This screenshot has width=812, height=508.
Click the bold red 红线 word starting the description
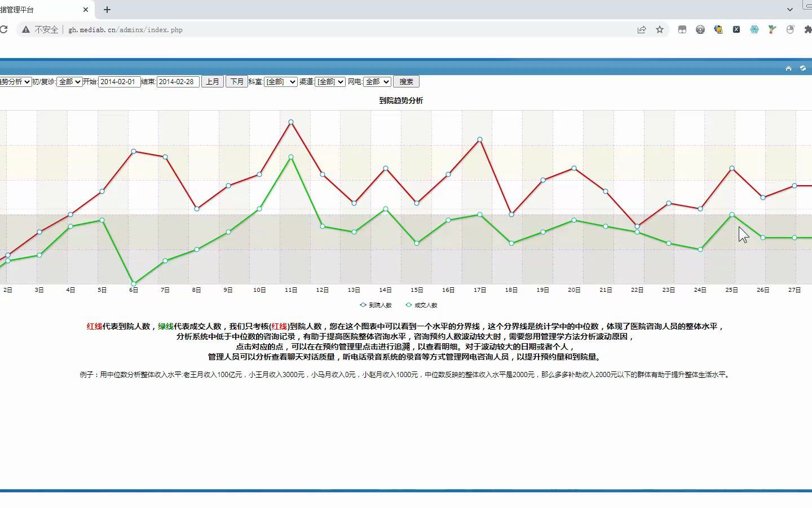click(x=94, y=326)
